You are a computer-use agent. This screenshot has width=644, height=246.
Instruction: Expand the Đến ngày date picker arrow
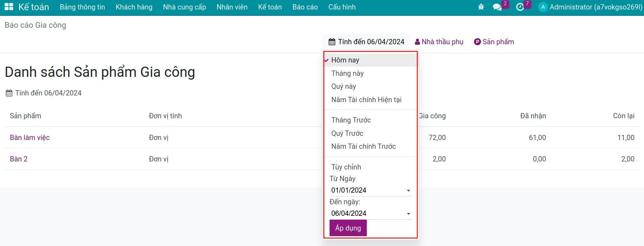pyautogui.click(x=408, y=214)
